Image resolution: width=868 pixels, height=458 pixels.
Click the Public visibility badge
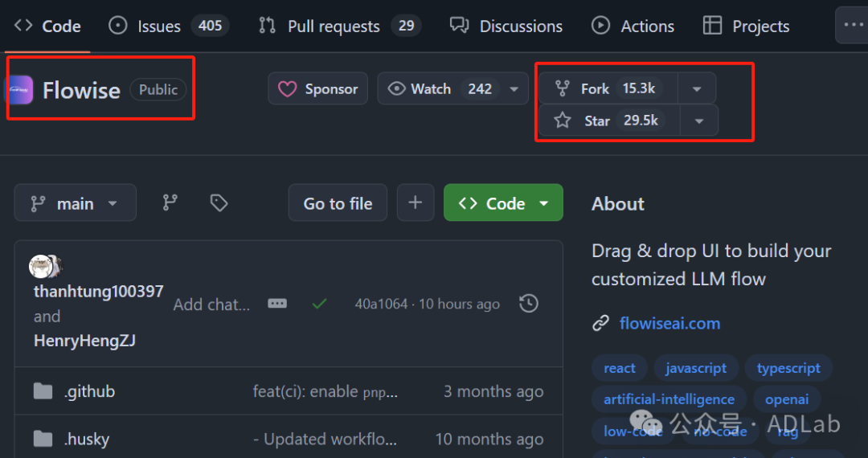pyautogui.click(x=158, y=90)
